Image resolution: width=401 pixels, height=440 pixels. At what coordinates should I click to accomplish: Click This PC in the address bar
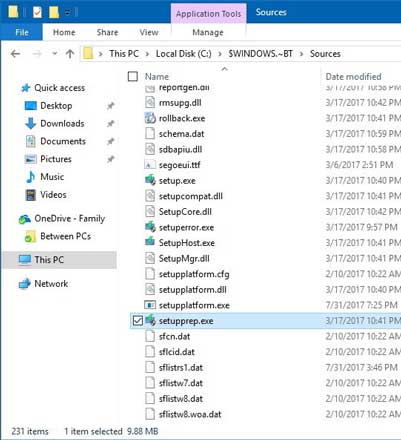[124, 54]
